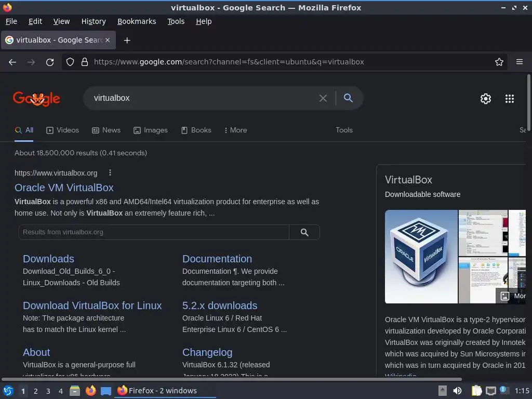Screen dimensions: 532x399
Task: Switch to the News search tab
Action: pyautogui.click(x=106, y=130)
